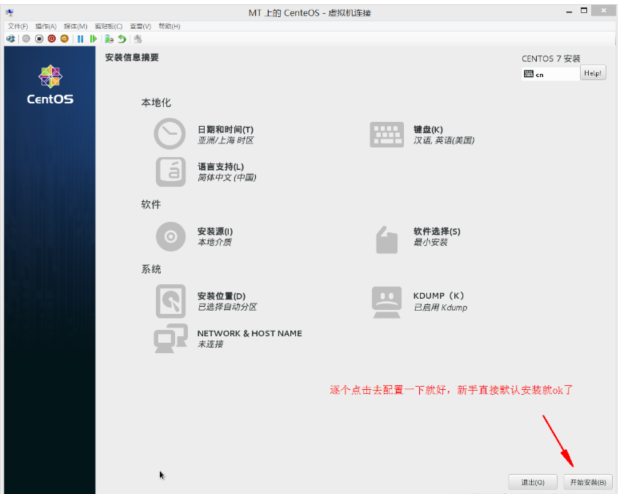The width and height of the screenshot is (618, 494).
Task: Open the 文件(F) menu
Action: (18, 26)
